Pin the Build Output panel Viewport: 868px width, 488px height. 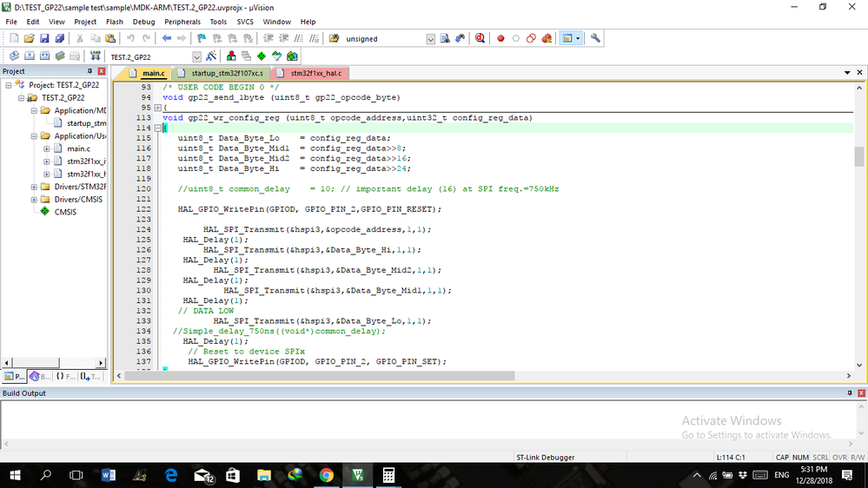click(850, 392)
